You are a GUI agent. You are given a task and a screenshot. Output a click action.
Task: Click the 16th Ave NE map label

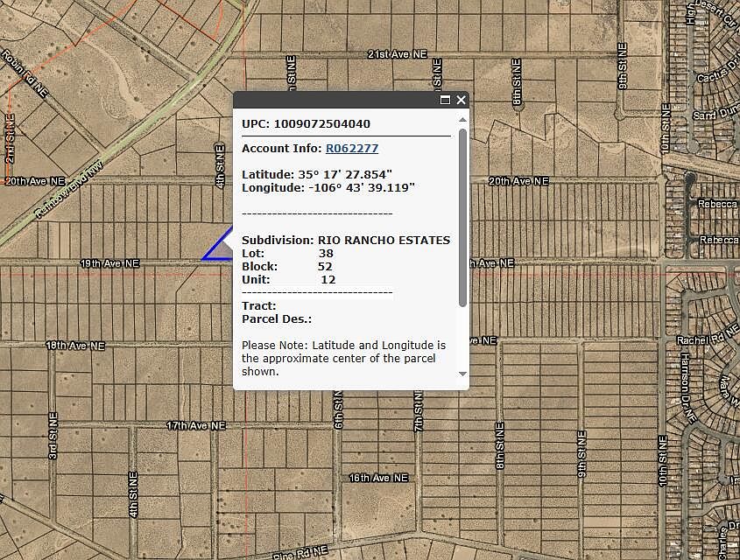coord(378,478)
